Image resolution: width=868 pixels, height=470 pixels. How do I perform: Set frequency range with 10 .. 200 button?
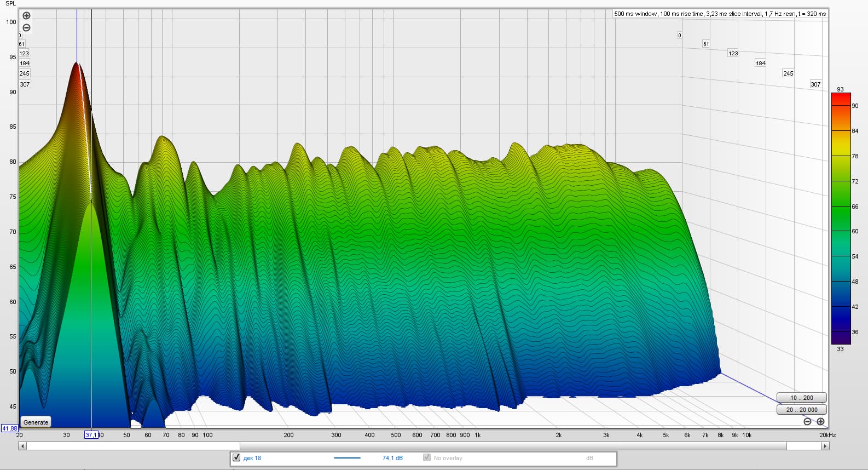click(x=801, y=398)
